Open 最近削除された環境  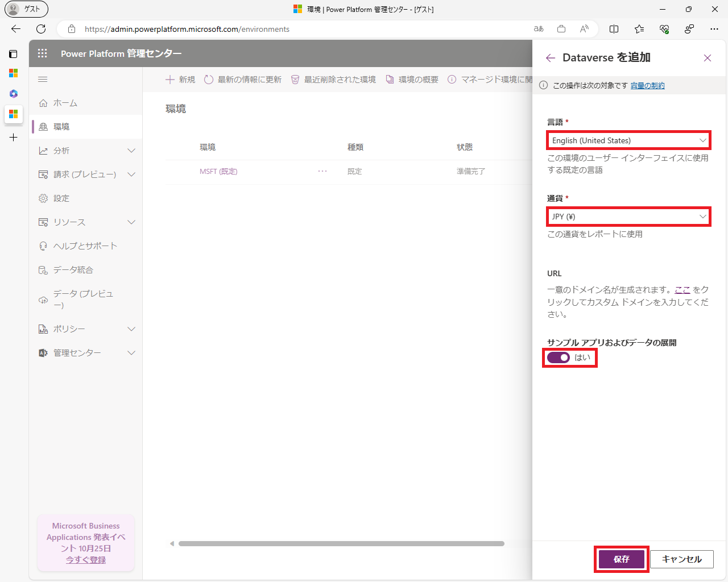(333, 80)
